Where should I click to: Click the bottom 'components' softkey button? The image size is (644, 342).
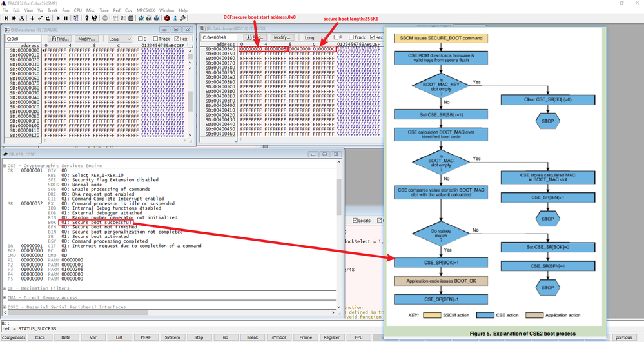click(14, 337)
